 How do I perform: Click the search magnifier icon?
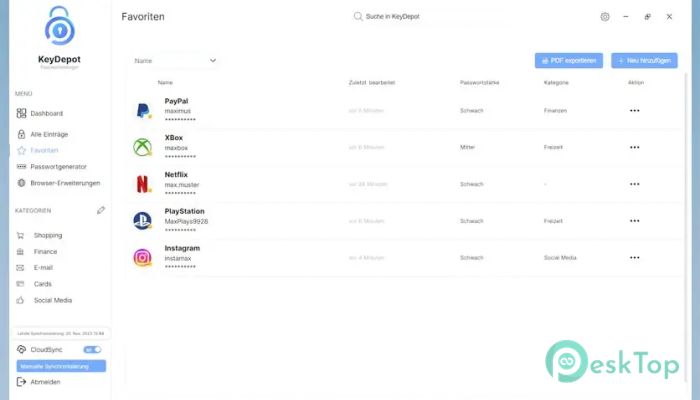[358, 17]
